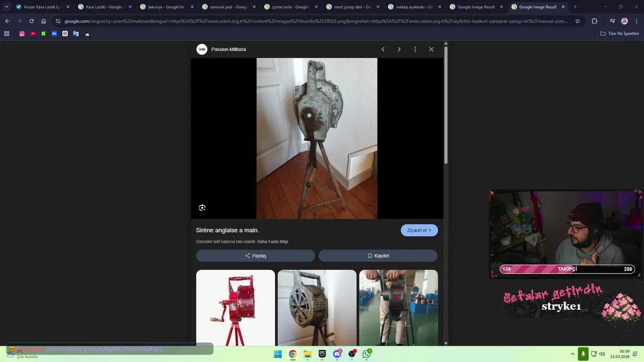Open WhatsApp from the taskbar
The image size is (644, 362).
tap(367, 354)
